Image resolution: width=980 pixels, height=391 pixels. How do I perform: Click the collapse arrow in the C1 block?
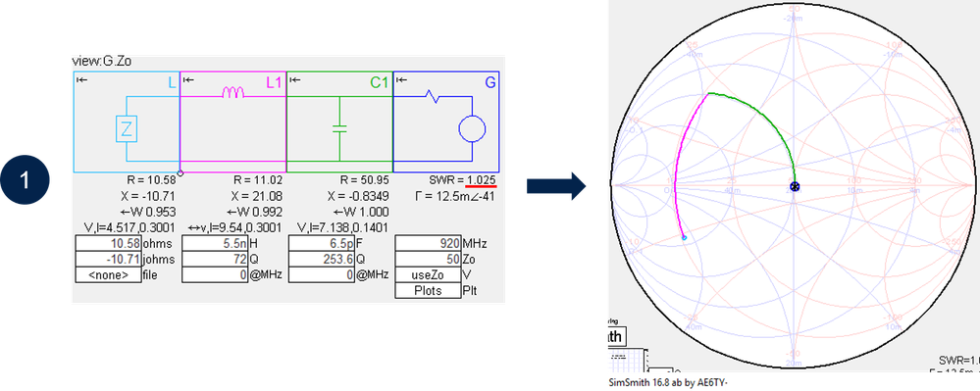294,79
